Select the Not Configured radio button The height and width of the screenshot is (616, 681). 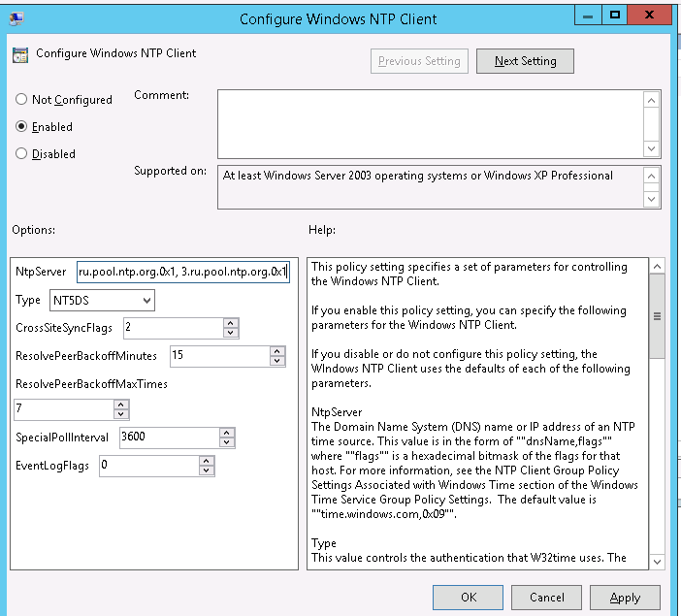(21, 100)
